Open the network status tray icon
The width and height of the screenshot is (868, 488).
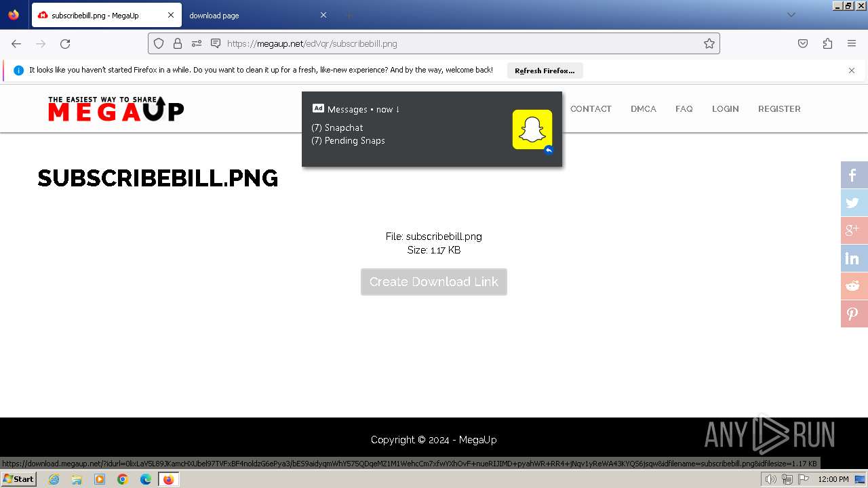click(787, 479)
